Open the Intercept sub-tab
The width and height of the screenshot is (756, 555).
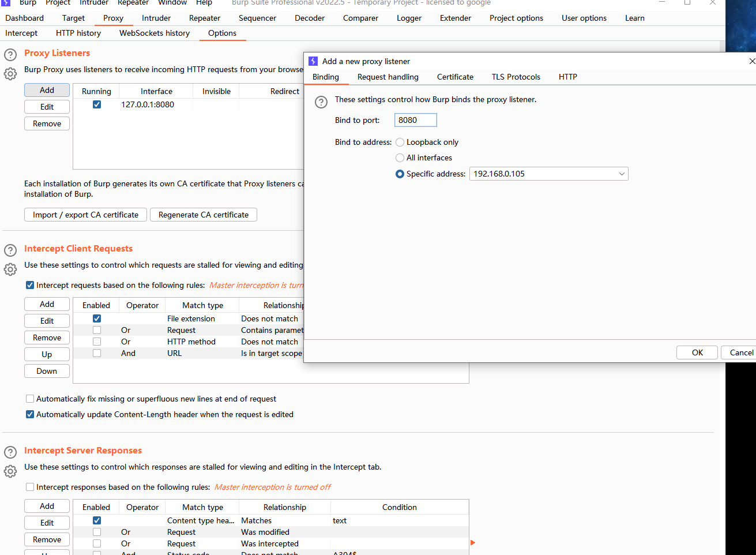[21, 33]
